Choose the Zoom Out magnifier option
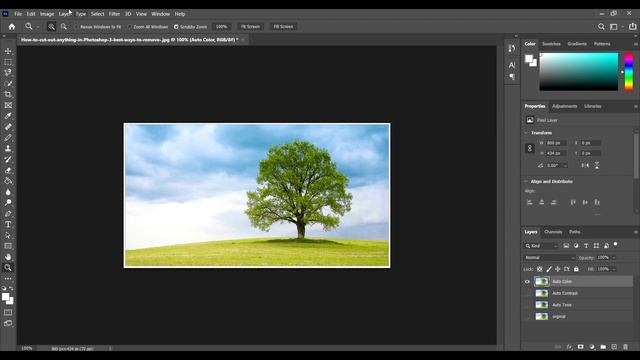The width and height of the screenshot is (640, 360). 64,27
